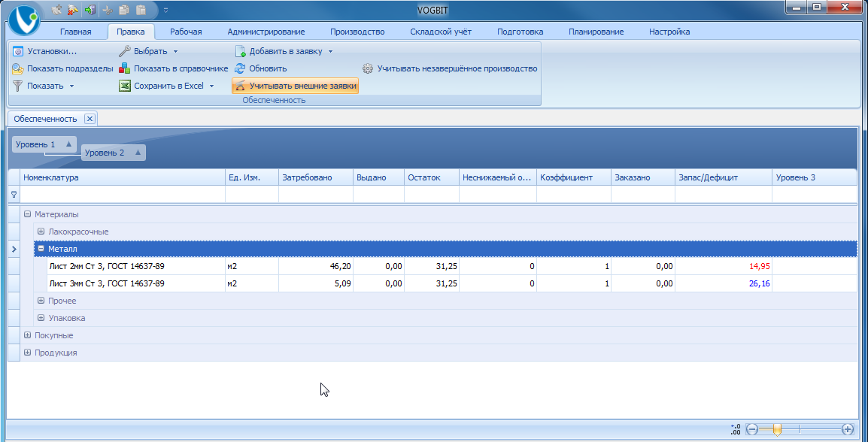This screenshot has width=868, height=442.
Task: Close the Обеспеченность document tab
Action: pos(90,118)
